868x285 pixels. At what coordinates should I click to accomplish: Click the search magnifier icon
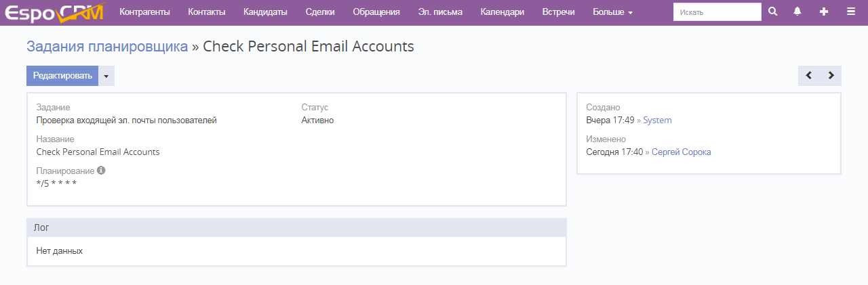[772, 12]
